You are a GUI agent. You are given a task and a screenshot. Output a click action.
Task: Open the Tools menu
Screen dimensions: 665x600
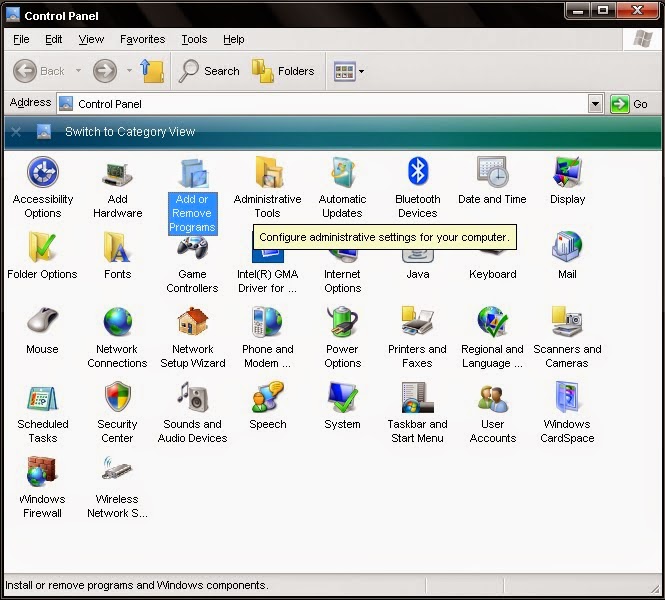(194, 39)
